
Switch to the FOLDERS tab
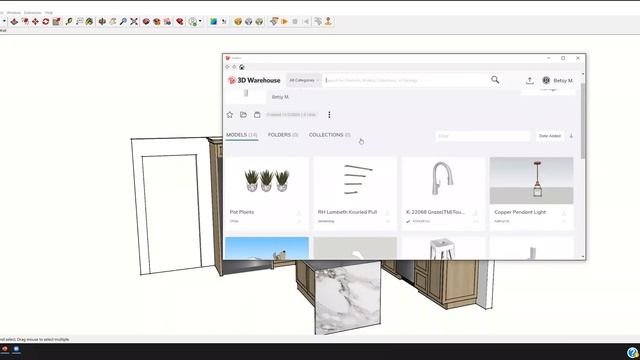(x=283, y=135)
